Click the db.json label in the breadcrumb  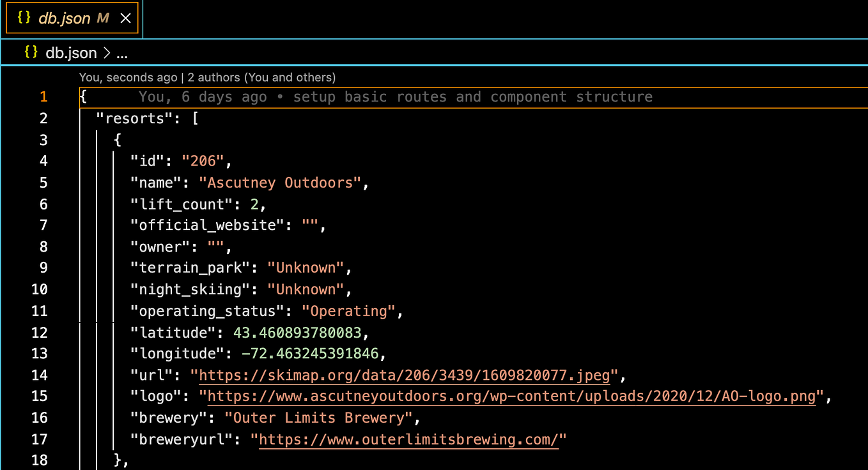click(72, 52)
